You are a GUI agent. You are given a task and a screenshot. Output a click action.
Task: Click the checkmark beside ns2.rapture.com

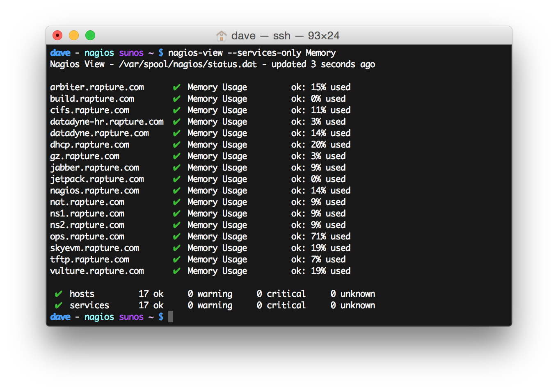tap(177, 225)
